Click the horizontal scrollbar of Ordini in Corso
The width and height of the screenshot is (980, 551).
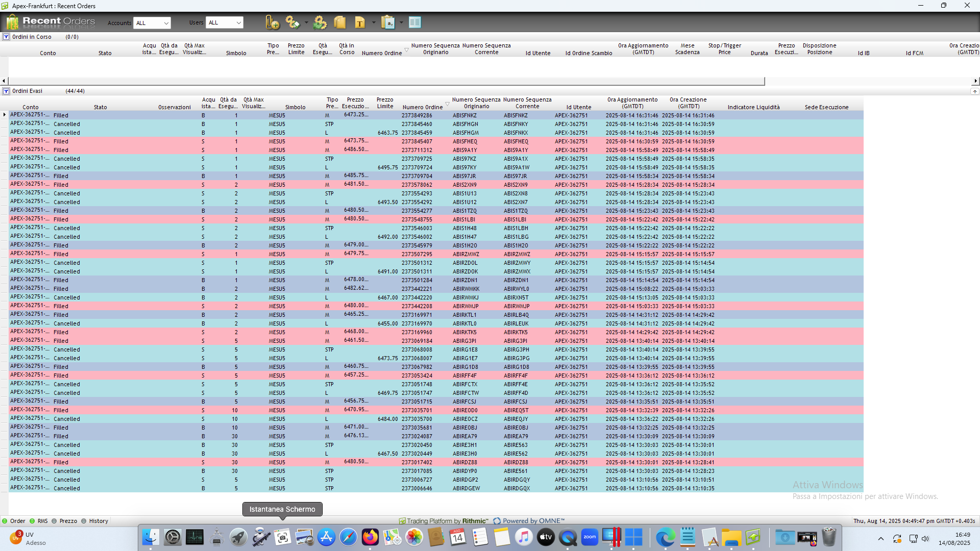386,81
